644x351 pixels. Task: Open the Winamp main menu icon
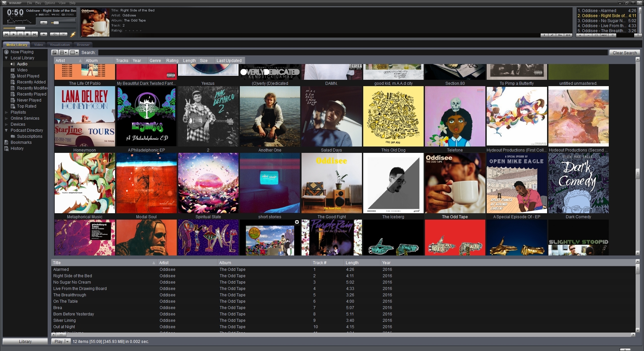click(x=4, y=3)
